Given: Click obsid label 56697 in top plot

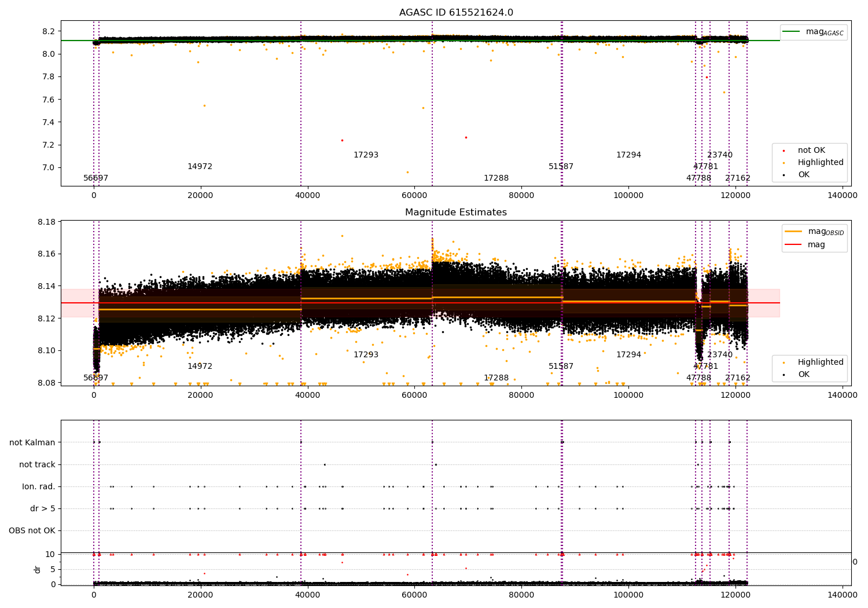Looking at the screenshot, I should coord(95,178).
